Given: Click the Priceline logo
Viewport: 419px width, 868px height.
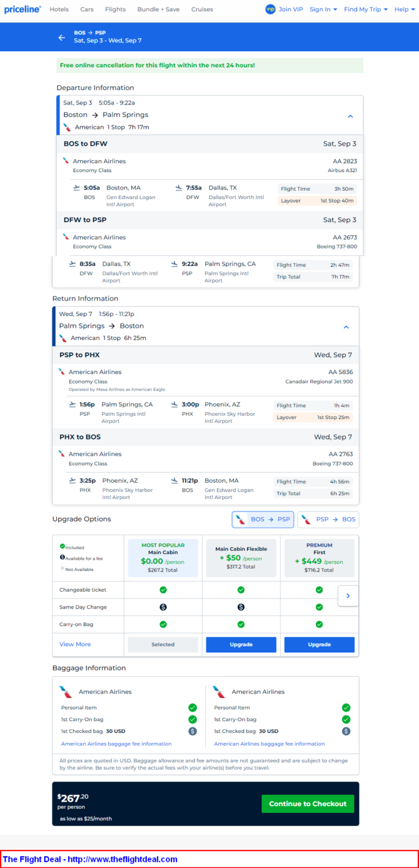Looking at the screenshot, I should pyautogui.click(x=23, y=9).
